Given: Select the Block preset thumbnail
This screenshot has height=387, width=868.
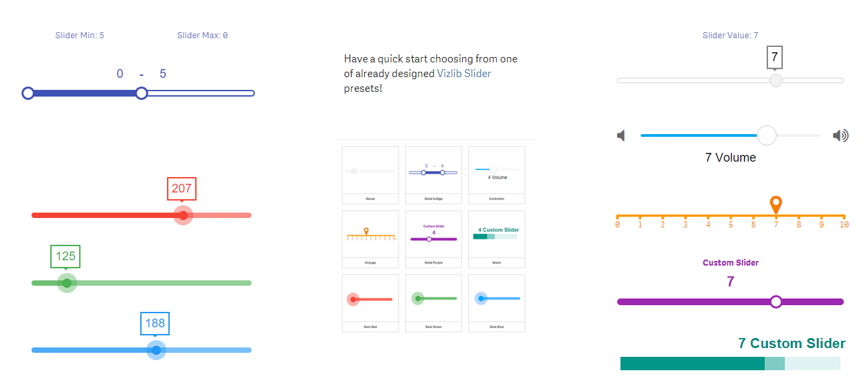Looking at the screenshot, I should (496, 239).
